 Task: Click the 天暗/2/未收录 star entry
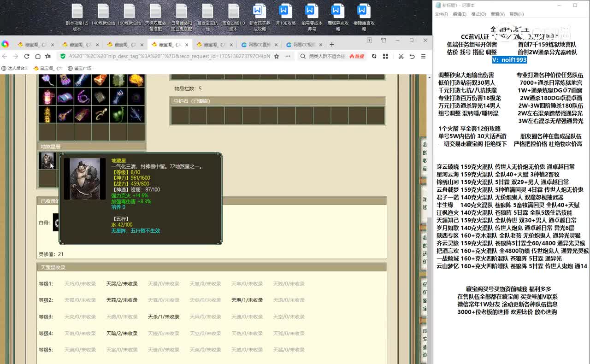122,334
